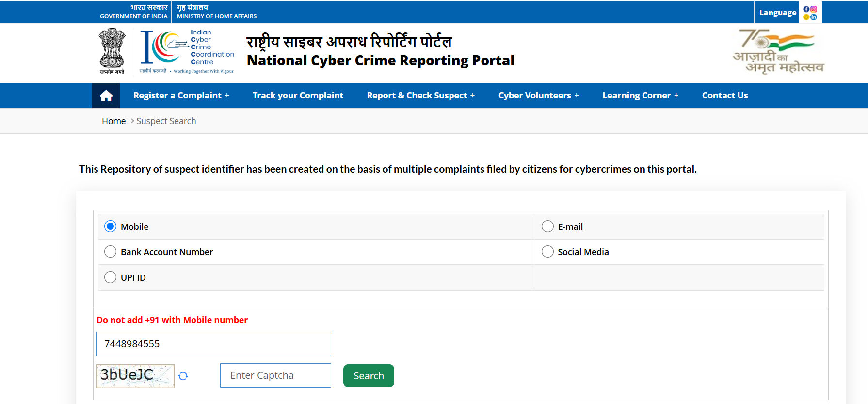Click the Enter Captcha input field
Viewport: 868px width, 404px height.
[275, 375]
